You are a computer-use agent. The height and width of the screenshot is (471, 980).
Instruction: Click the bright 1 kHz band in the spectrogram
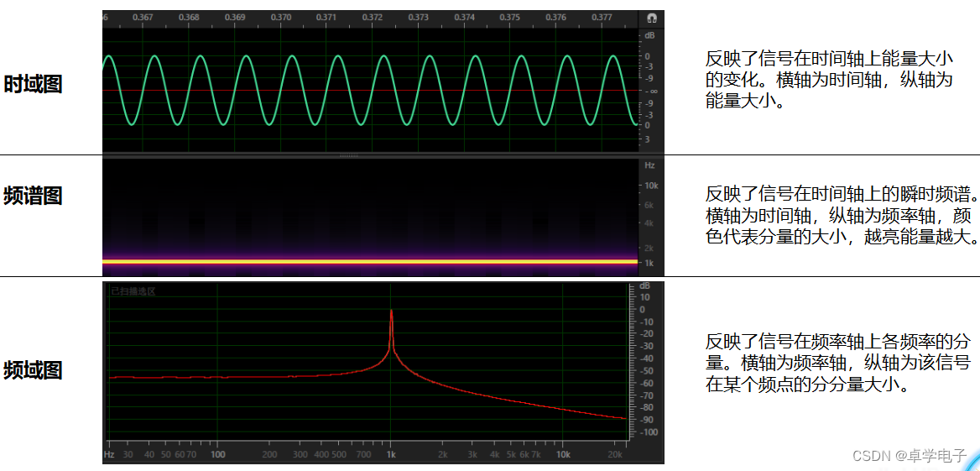coord(370,261)
